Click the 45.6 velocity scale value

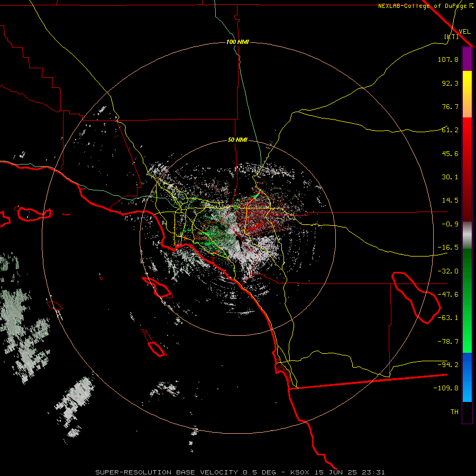click(x=450, y=153)
